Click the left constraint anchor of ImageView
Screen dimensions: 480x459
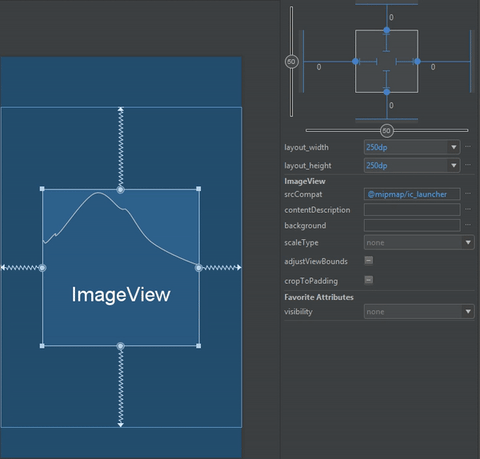(42, 268)
